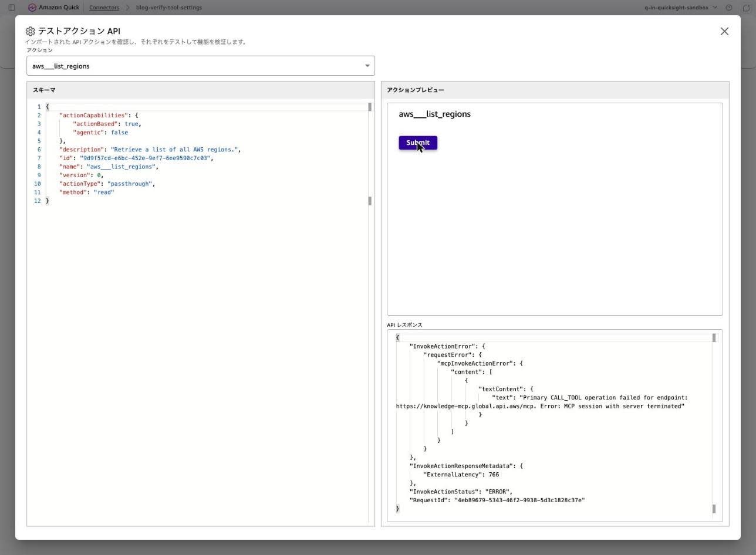
Task: Click the "method": "read" line
Action: [87, 192]
